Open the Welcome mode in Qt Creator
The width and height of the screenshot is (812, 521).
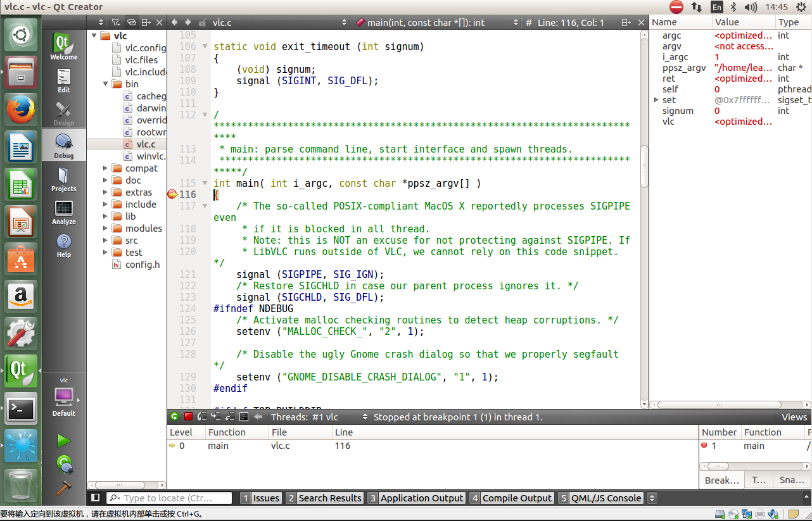(x=64, y=47)
